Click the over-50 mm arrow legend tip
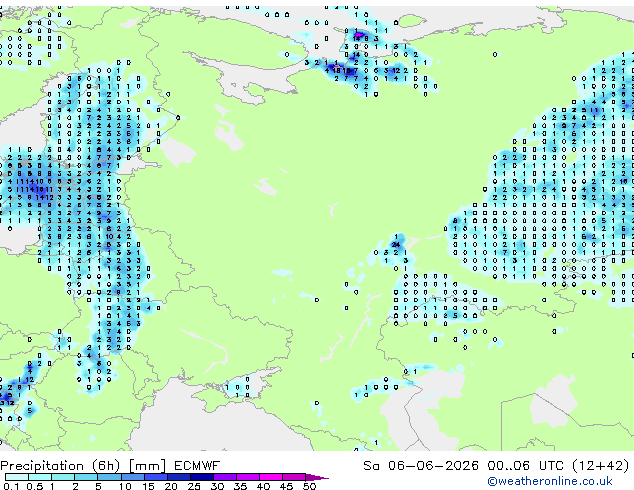The height and width of the screenshot is (490, 634). pyautogui.click(x=317, y=477)
